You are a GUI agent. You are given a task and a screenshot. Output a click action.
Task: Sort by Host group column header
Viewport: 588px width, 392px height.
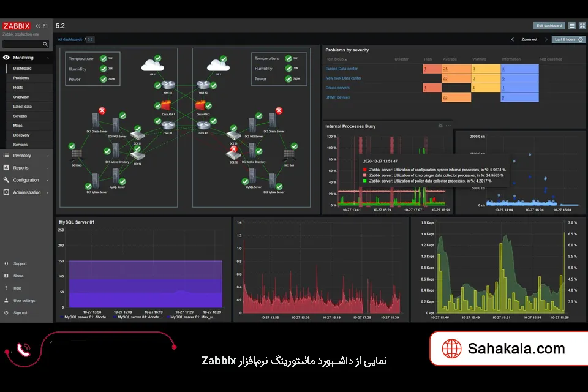tap(336, 59)
